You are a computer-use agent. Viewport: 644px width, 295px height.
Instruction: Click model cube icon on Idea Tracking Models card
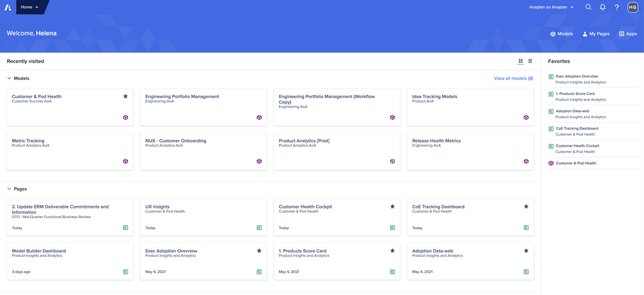click(x=526, y=117)
